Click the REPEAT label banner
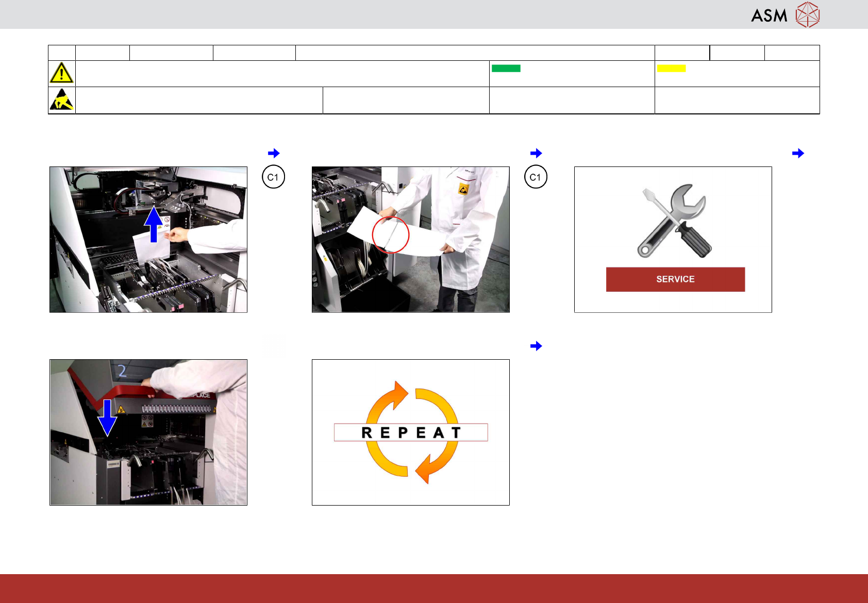The height and width of the screenshot is (603, 868). point(411,432)
